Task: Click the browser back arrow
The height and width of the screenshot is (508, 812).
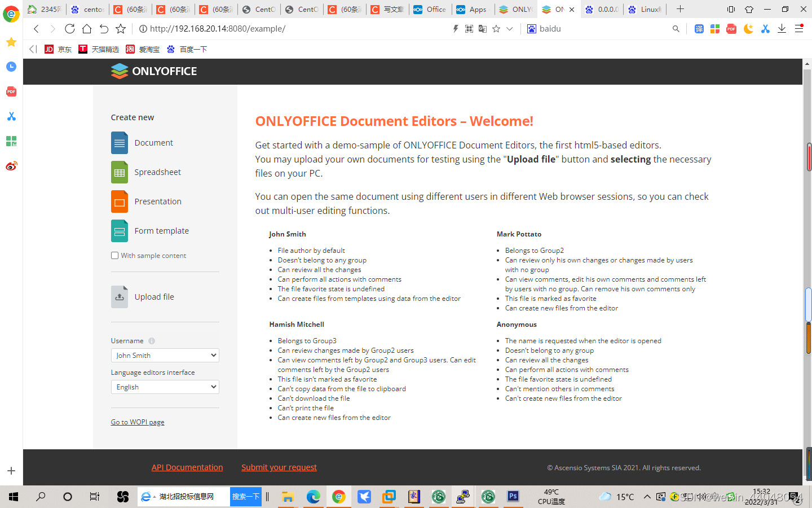Action: (36, 29)
